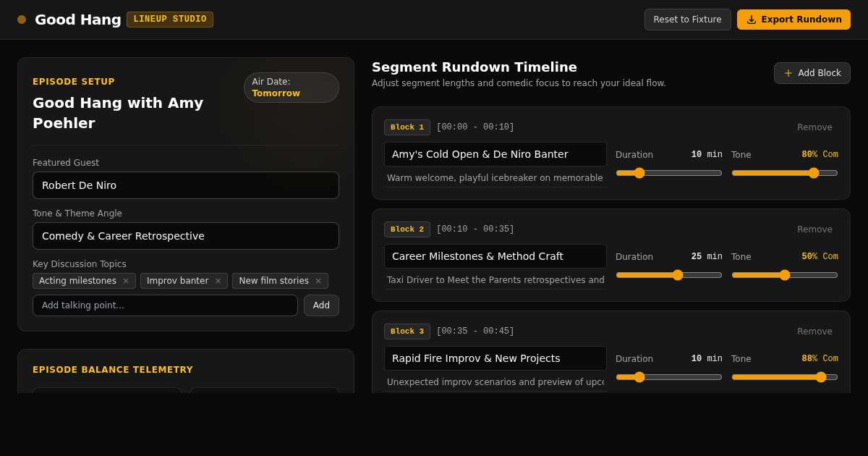This screenshot has height=456, width=868.
Task: Adjust Block 2 Duration slider
Action: 669,275
